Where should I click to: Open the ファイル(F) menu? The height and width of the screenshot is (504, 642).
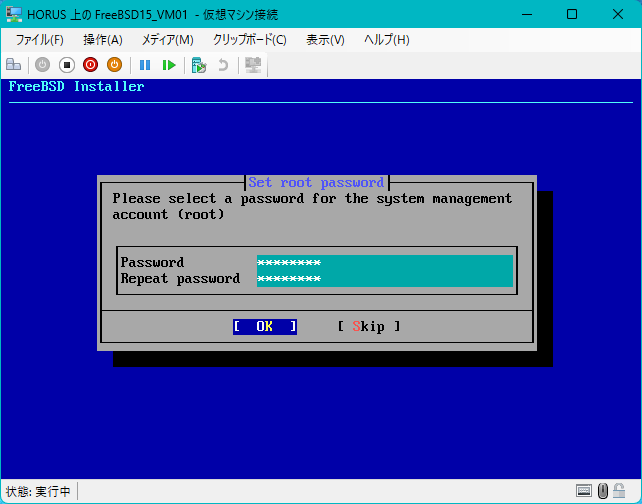[x=39, y=40]
